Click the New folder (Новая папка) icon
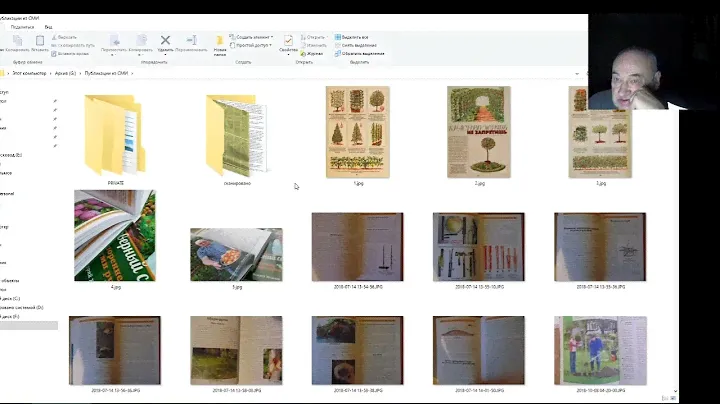 tap(220, 44)
